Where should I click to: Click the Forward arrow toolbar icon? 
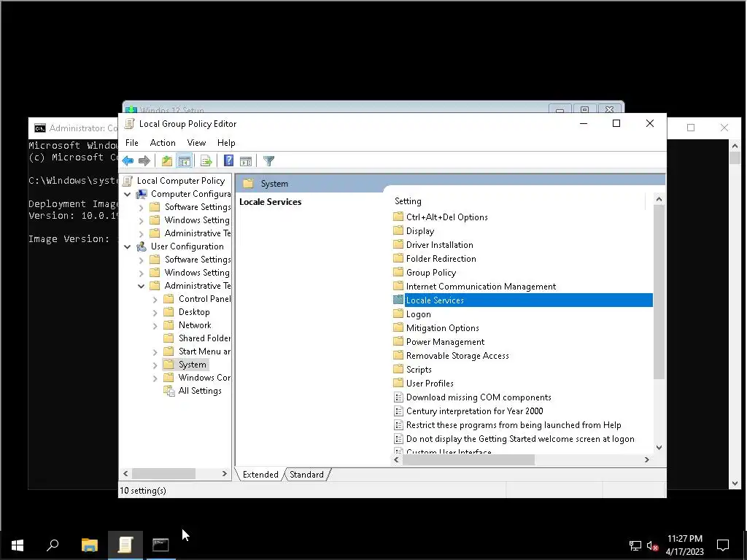click(144, 161)
